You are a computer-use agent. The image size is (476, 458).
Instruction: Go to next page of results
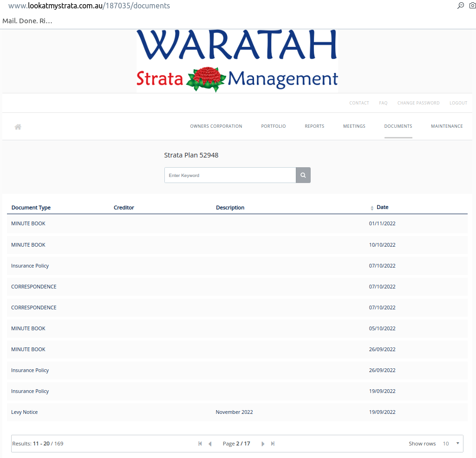pyautogui.click(x=263, y=444)
